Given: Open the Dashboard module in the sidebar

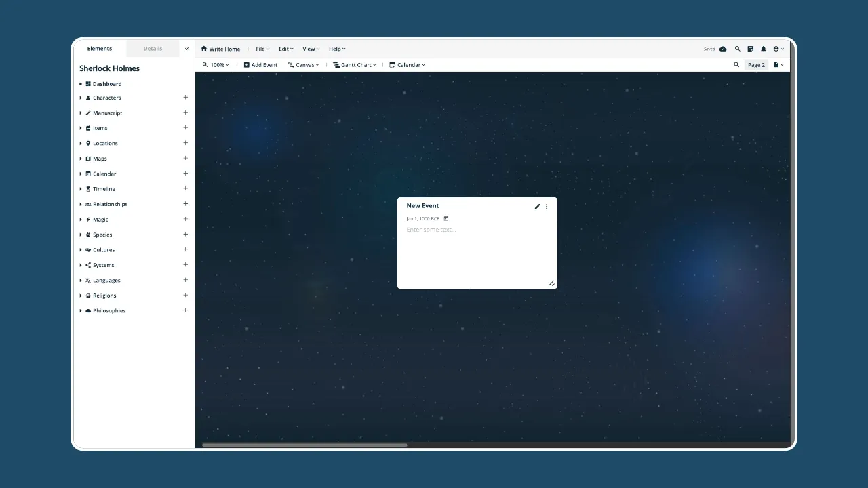Looking at the screenshot, I should click(x=107, y=83).
